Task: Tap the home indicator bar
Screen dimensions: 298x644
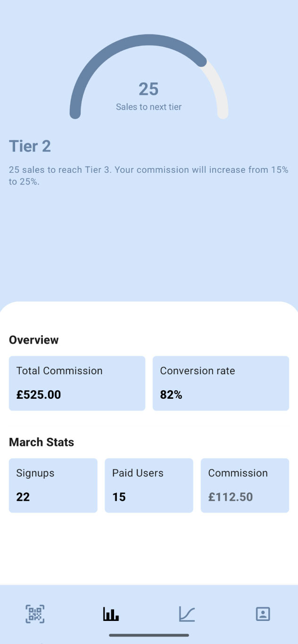Action: [149, 635]
